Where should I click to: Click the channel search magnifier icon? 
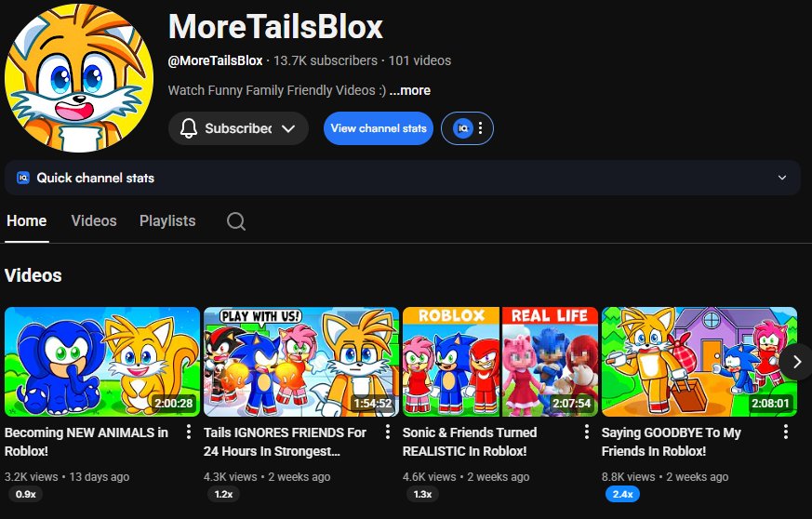(236, 221)
